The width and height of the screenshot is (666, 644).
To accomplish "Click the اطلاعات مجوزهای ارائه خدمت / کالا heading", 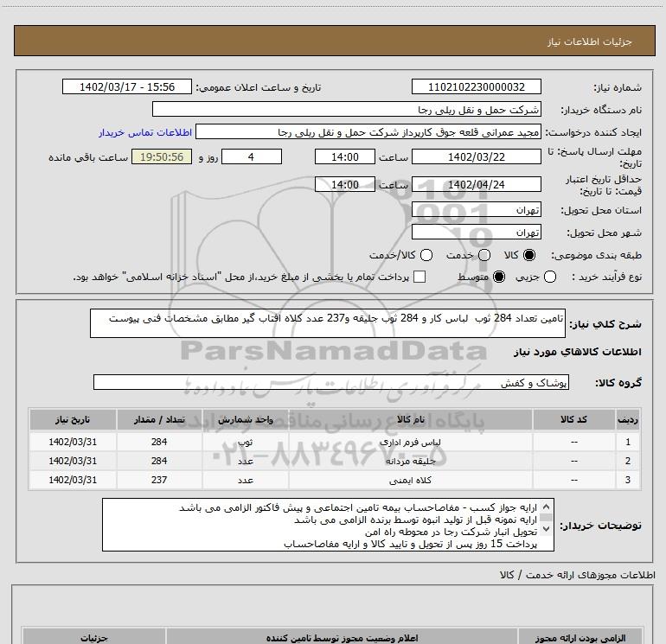I will (577, 575).
